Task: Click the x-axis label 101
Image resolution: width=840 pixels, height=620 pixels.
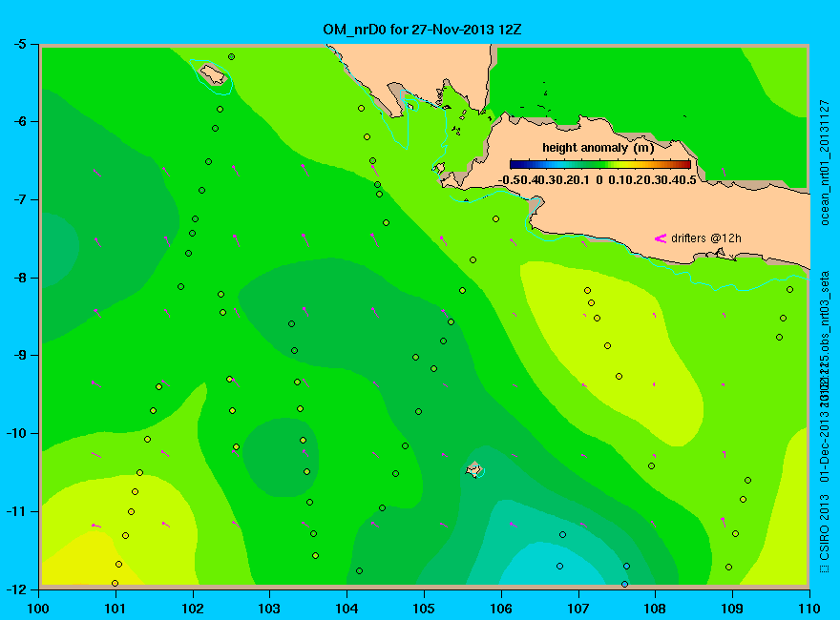Action: (x=115, y=609)
